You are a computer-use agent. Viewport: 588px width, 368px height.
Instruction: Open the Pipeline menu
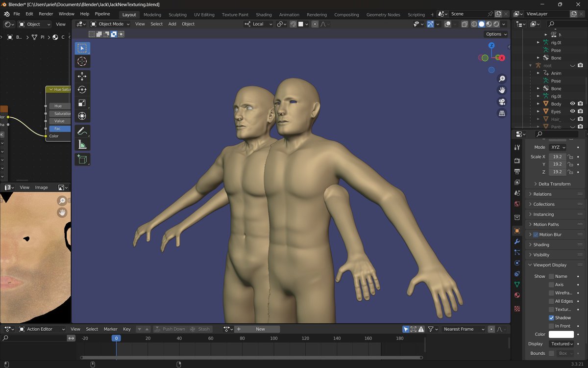[102, 14]
